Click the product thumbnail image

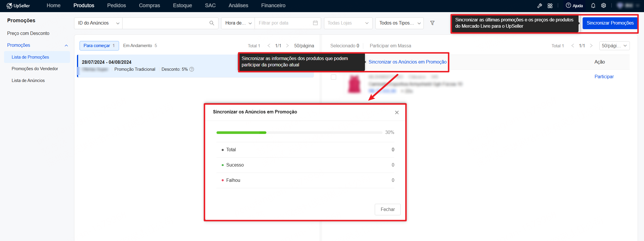(354, 84)
